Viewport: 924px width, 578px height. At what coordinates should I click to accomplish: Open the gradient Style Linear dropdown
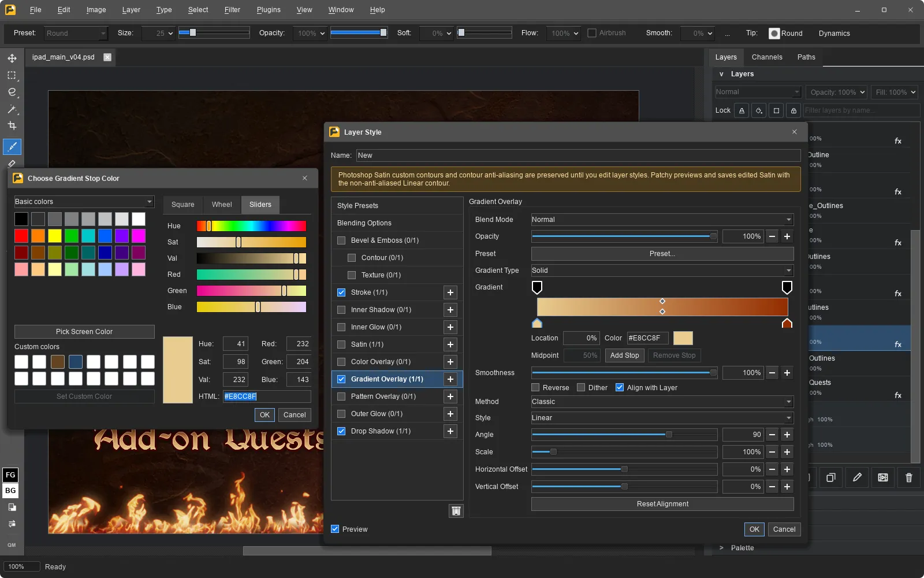coord(662,418)
